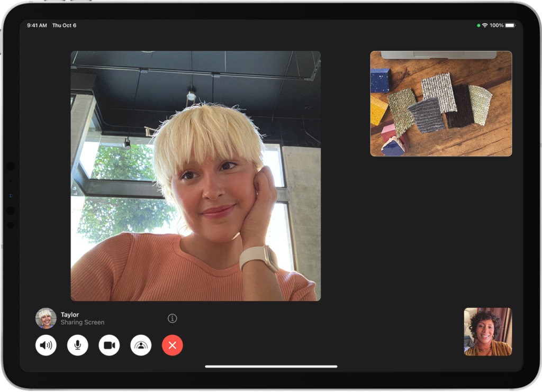Viewport: 542px width, 392px height.
Task: Tap the 9:41 AM clock
Action: 37,25
